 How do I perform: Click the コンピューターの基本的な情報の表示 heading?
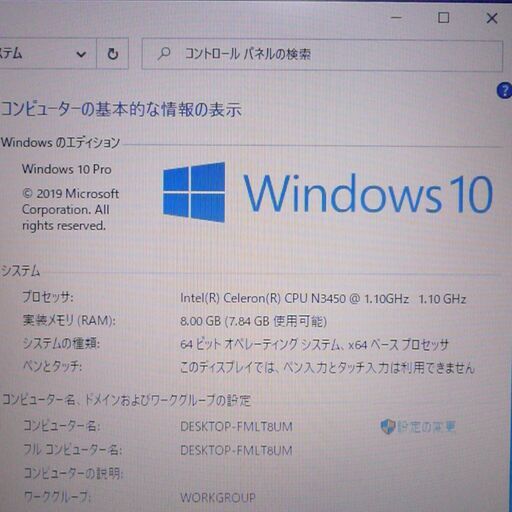tap(121, 109)
